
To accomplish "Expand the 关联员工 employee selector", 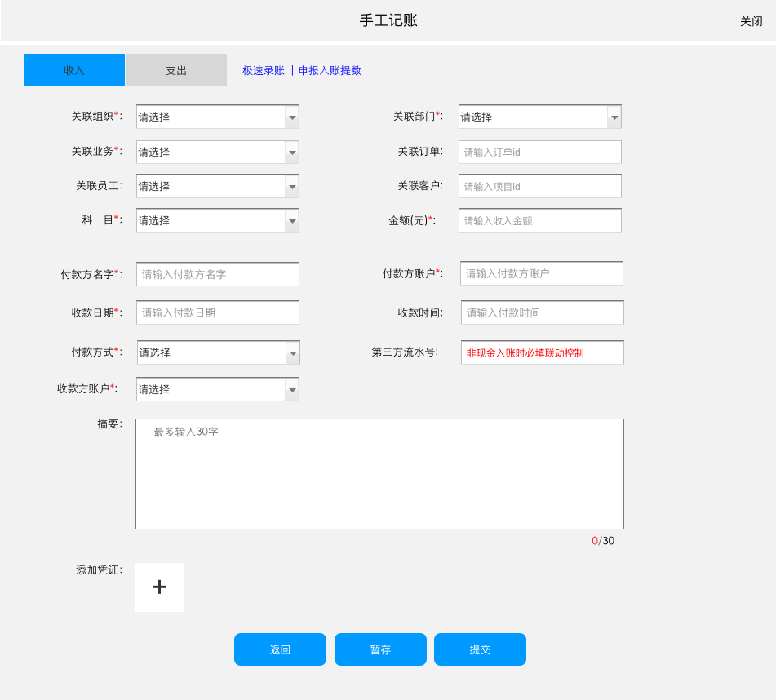I will [291, 185].
